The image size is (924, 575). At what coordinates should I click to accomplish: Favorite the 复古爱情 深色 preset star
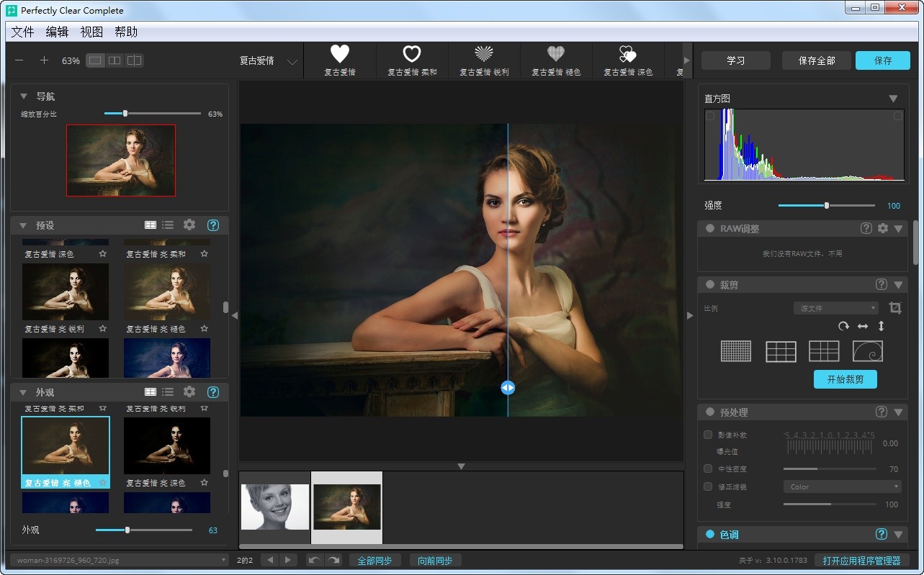tap(103, 254)
